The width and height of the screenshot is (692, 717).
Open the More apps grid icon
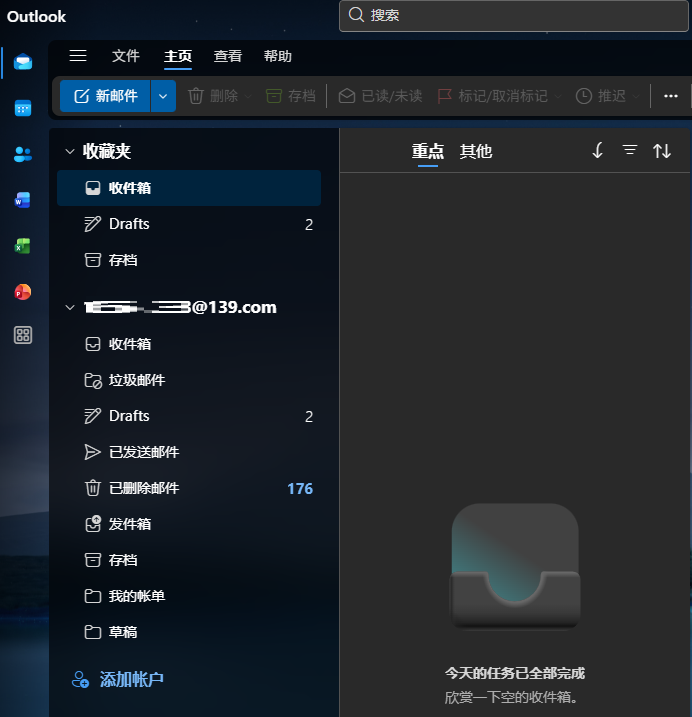[x=23, y=335]
